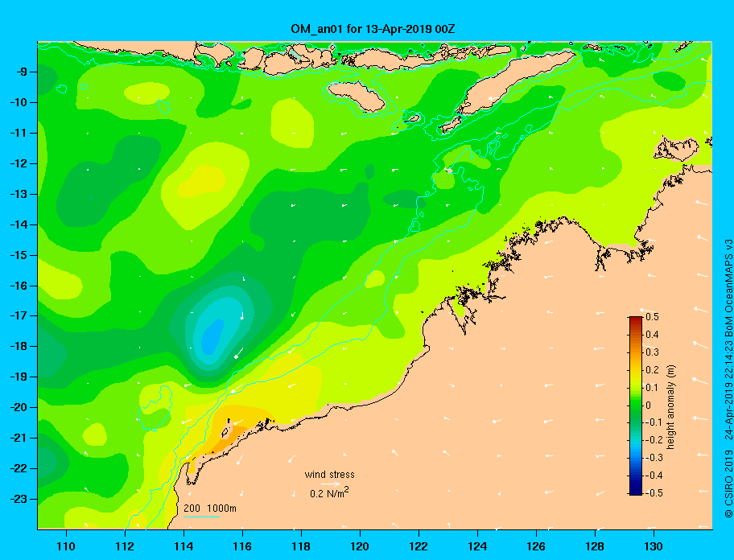Viewport: 734px width, 560px height.
Task: Click the '200 1000m' bathymetry legend
Action: 210,508
